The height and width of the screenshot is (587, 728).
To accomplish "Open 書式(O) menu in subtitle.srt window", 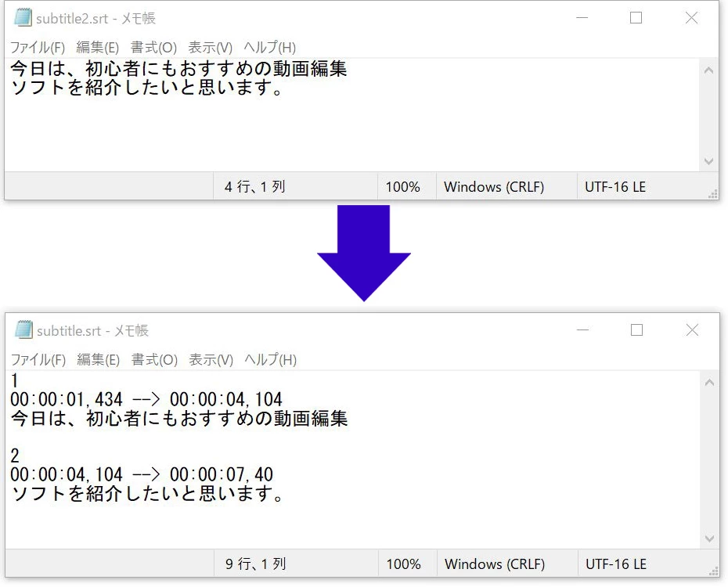I will click(155, 359).
